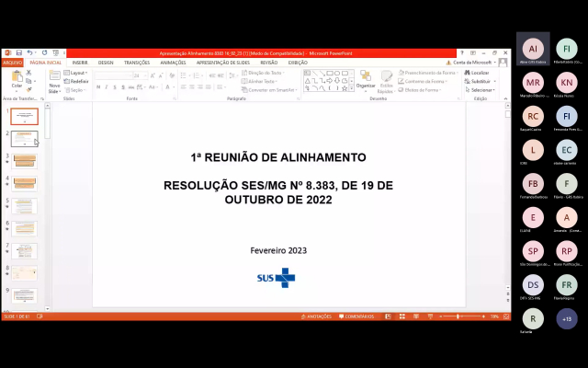Switch to the INSERIR tab
This screenshot has width=588, height=368.
coord(80,63)
